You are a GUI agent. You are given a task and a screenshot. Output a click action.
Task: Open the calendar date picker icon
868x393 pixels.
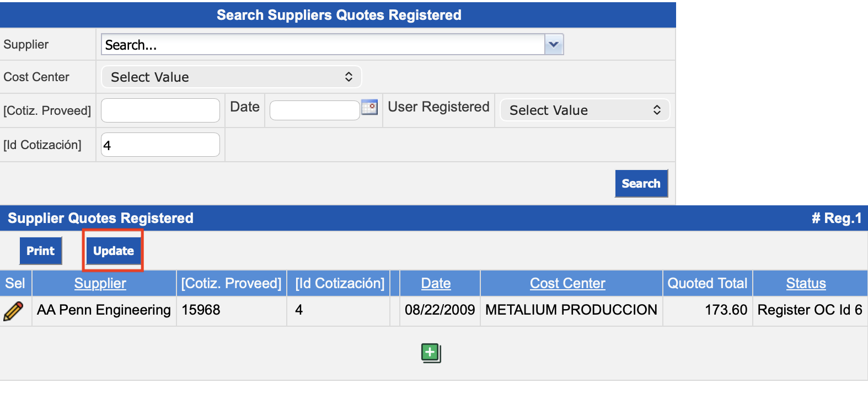pyautogui.click(x=369, y=107)
